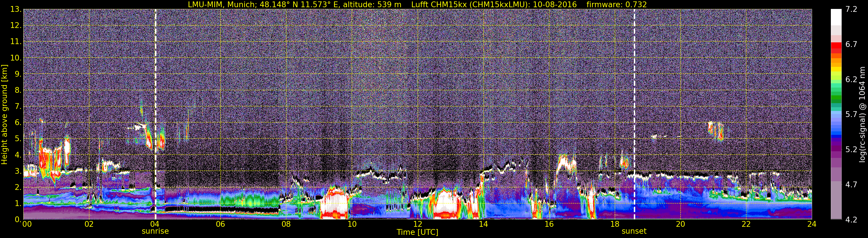Click the '18' time tick label
The height and width of the screenshot is (238, 868).
[614, 224]
